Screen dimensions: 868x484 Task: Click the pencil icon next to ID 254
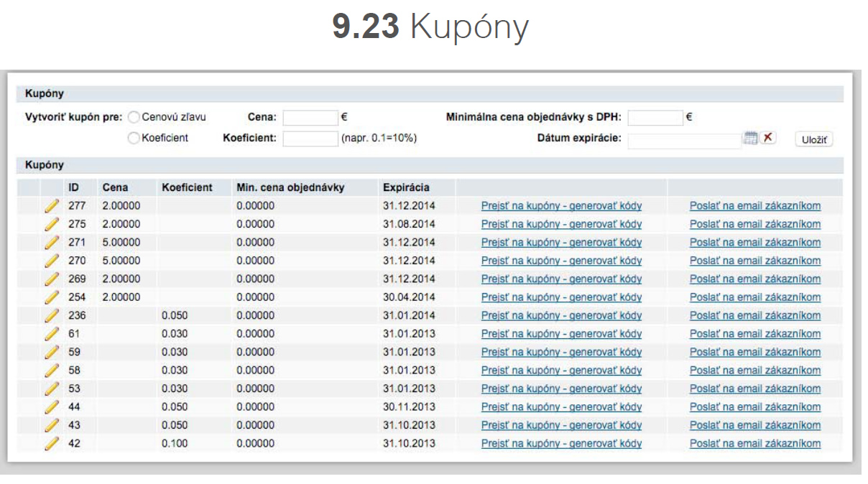point(51,297)
